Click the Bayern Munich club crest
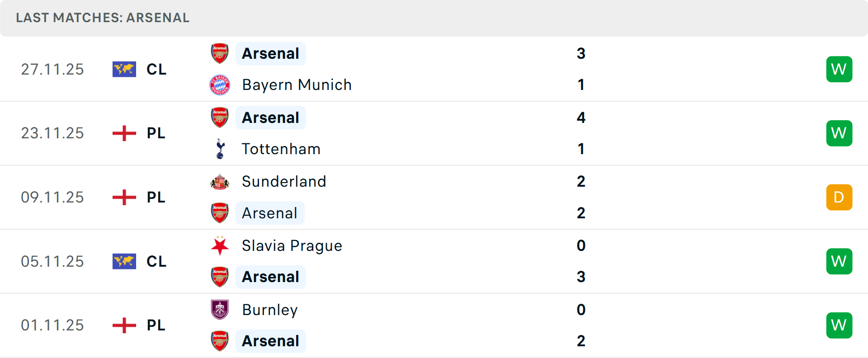The height and width of the screenshot is (358, 868). click(x=220, y=85)
